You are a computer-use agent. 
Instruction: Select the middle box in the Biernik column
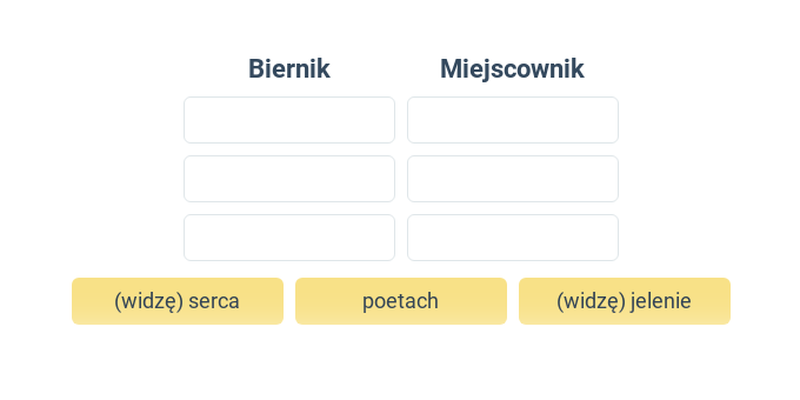[289, 179]
